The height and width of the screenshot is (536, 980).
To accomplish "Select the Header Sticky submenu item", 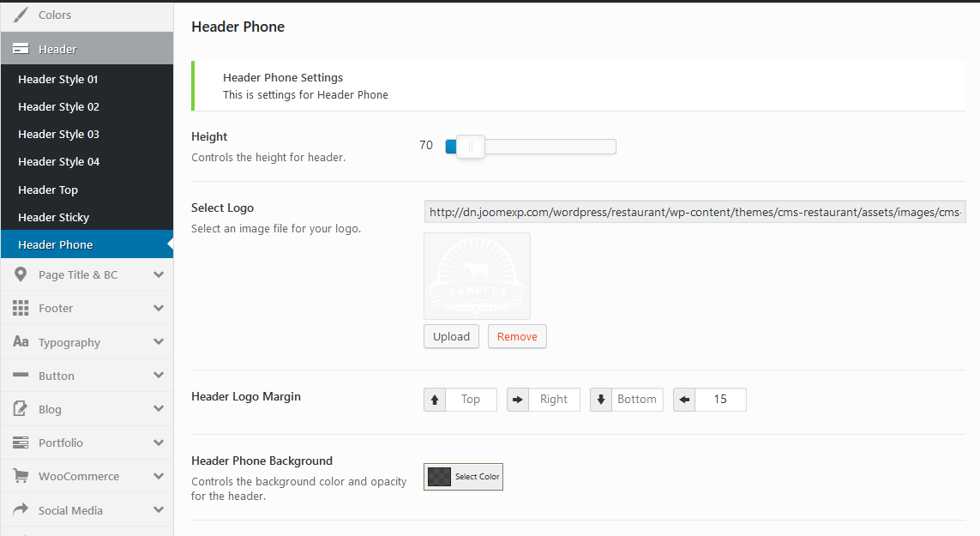I will (x=53, y=217).
